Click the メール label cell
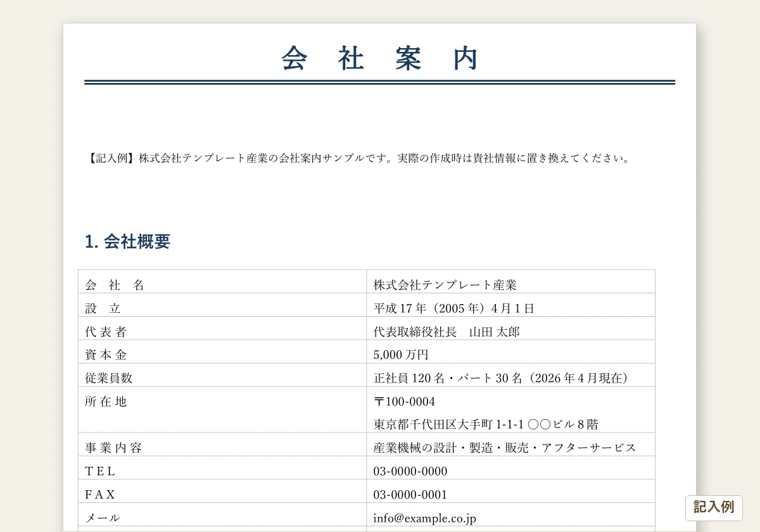This screenshot has height=532, width=760. 222,515
